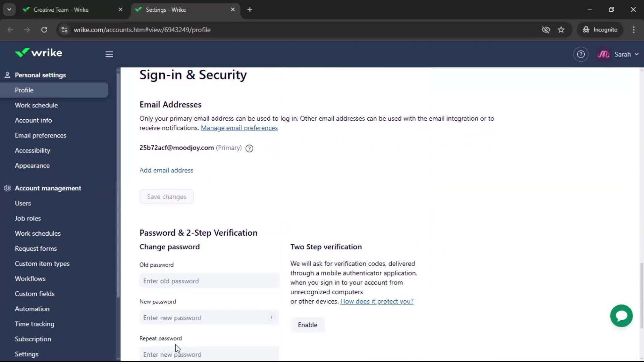Viewport: 644px width, 362px height.
Task: Enable Two Step verification
Action: pos(308,325)
